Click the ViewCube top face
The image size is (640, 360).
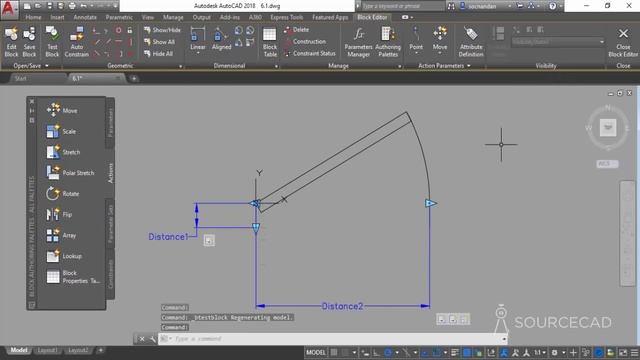click(608, 127)
